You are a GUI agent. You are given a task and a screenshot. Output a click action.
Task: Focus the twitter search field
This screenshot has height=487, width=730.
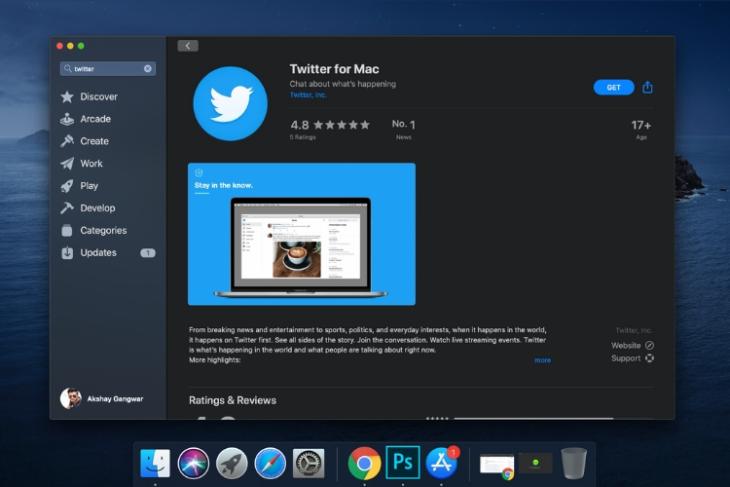[108, 68]
